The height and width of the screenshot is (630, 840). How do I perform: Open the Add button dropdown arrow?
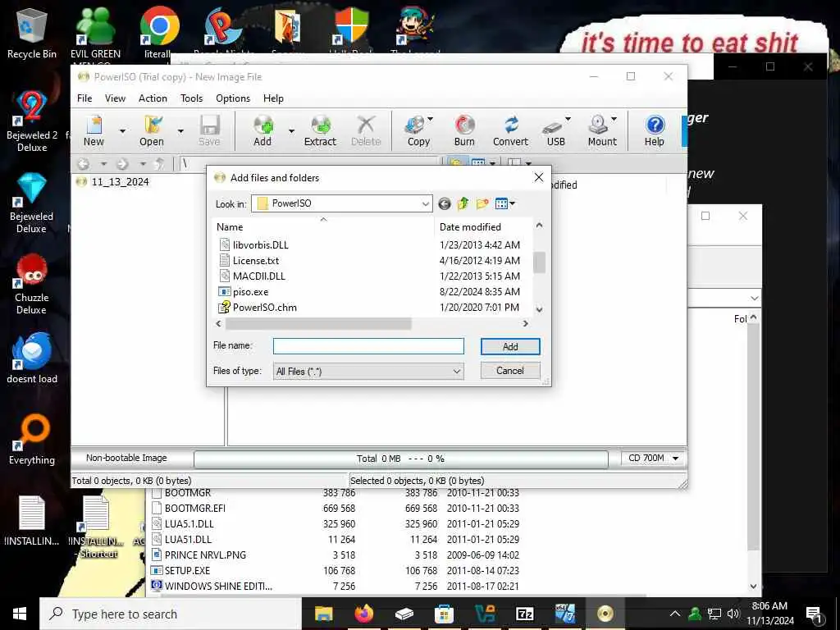[x=291, y=130]
